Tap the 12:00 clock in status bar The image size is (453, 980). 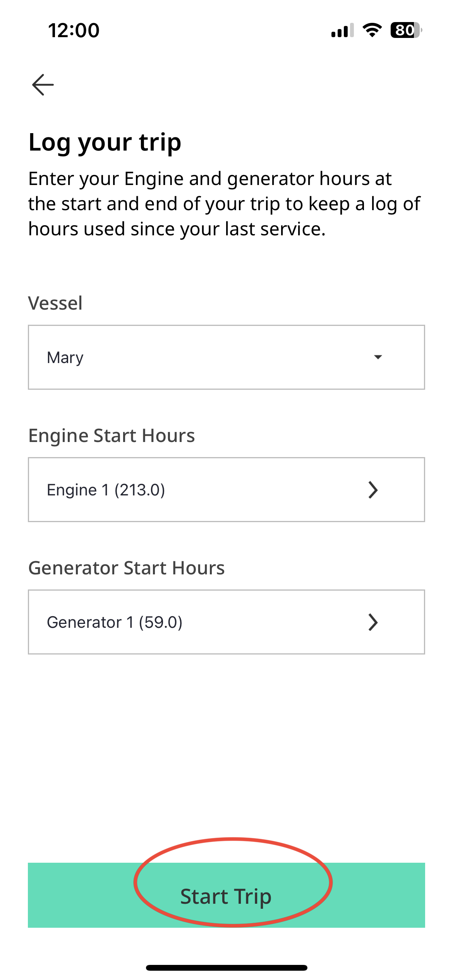(74, 30)
